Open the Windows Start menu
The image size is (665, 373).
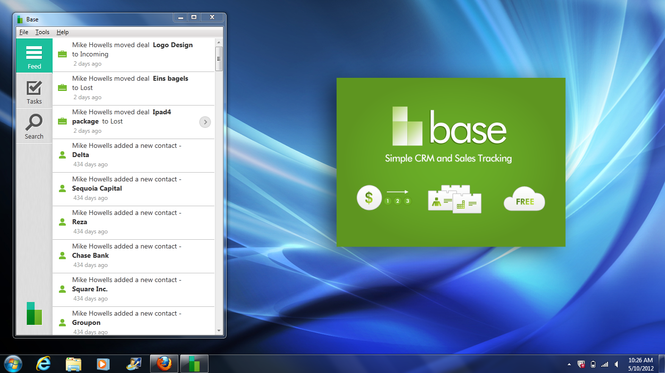(13, 364)
